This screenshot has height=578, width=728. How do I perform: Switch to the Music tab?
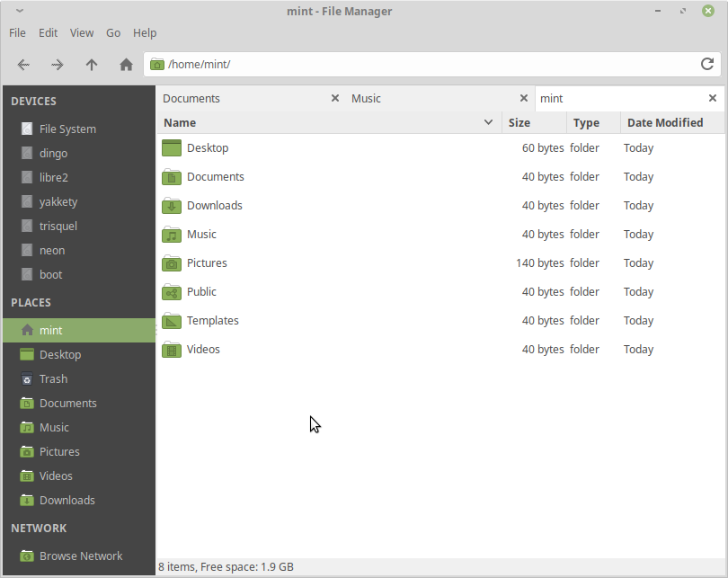(366, 98)
